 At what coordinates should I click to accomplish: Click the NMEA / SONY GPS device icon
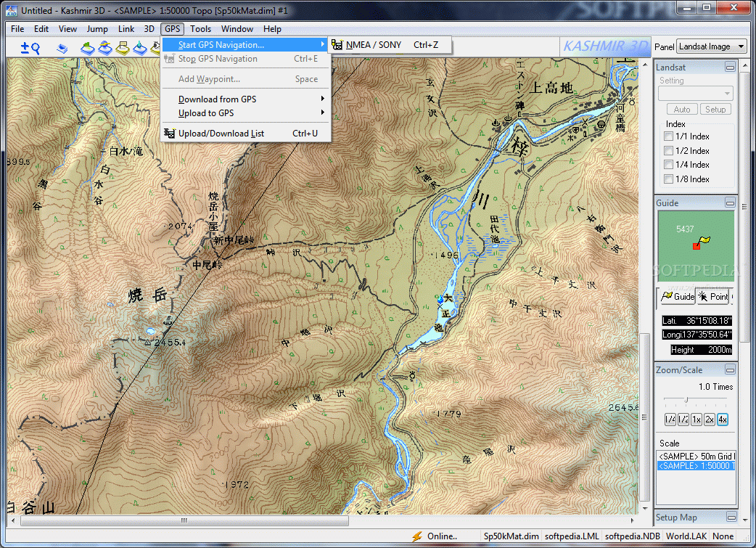tap(337, 45)
